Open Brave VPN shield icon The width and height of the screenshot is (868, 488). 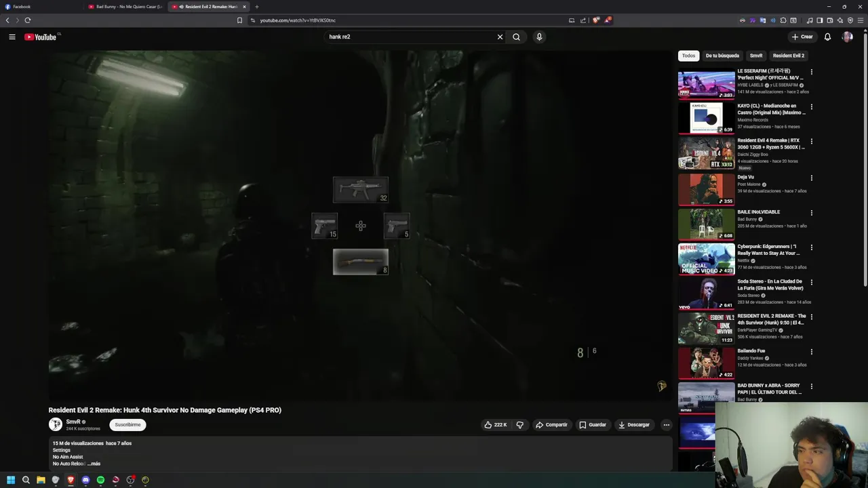click(x=850, y=20)
